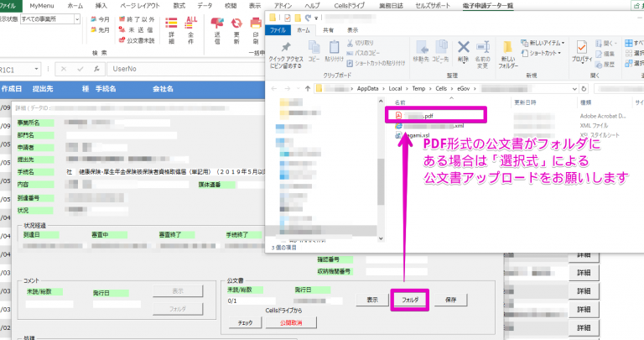Open Excel ページレイアウト tab
This screenshot has height=340, width=644.
[140, 6]
